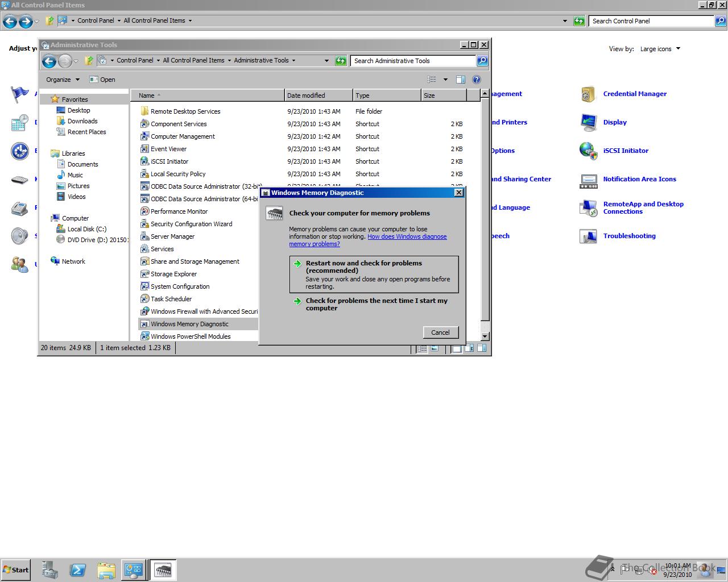
Task: Switch to Control Panel taskbar button
Action: tap(134, 570)
